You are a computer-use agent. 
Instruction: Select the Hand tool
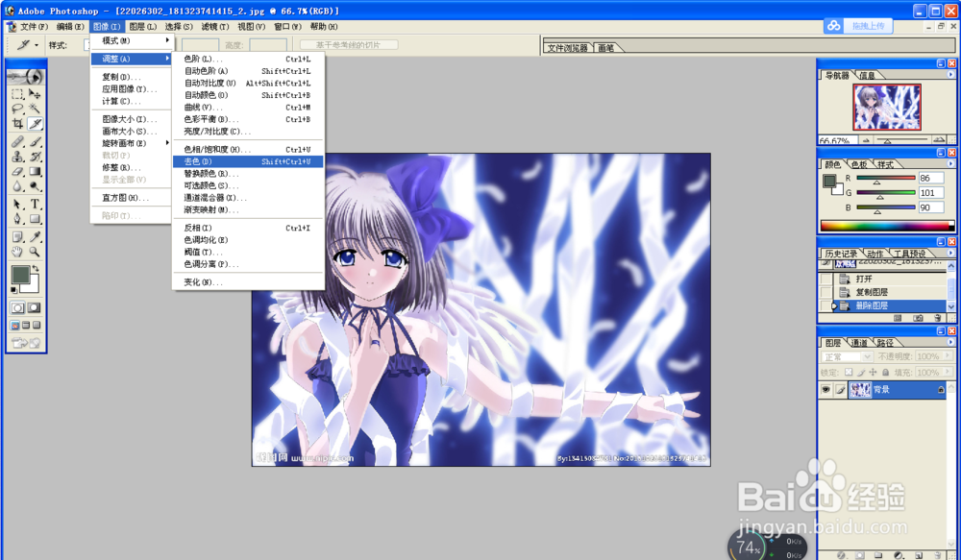(x=17, y=252)
